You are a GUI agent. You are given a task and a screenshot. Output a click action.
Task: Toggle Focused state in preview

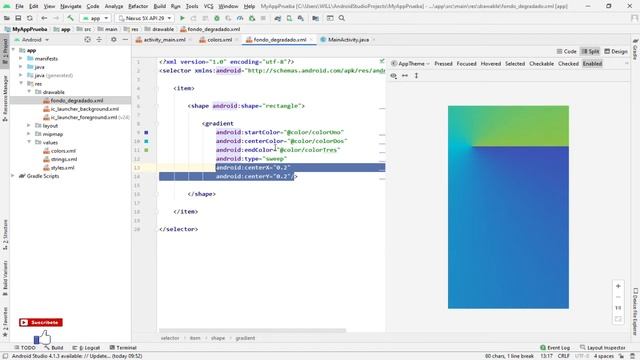pos(467,64)
